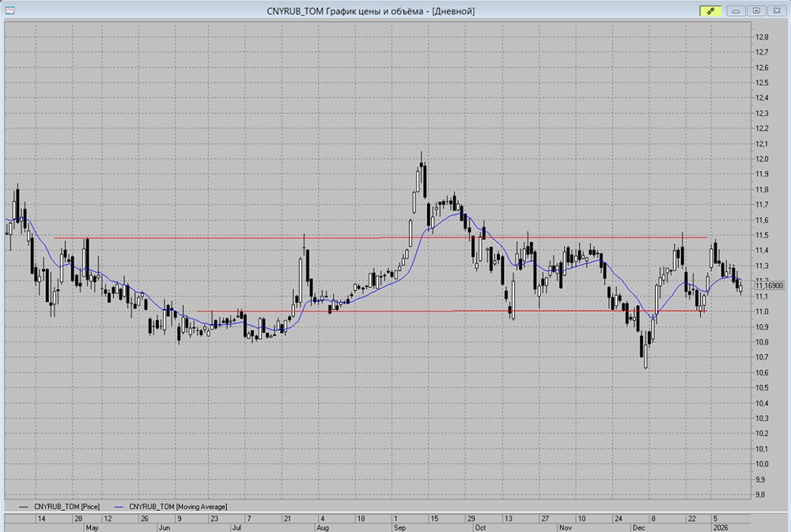Click the highest September candle near 12.0
This screenshot has height=532, width=791.
[422, 178]
